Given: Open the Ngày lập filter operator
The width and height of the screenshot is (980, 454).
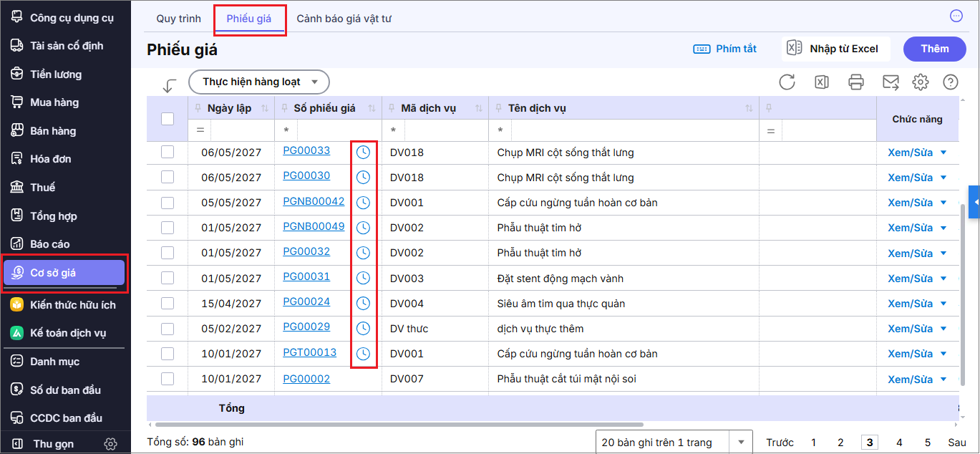Looking at the screenshot, I should pos(200,131).
